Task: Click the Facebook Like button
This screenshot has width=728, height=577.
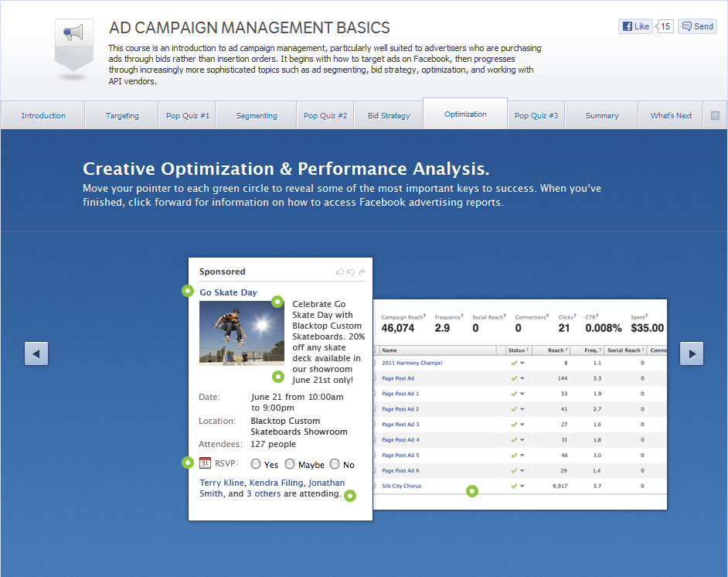Action: pyautogui.click(x=635, y=26)
